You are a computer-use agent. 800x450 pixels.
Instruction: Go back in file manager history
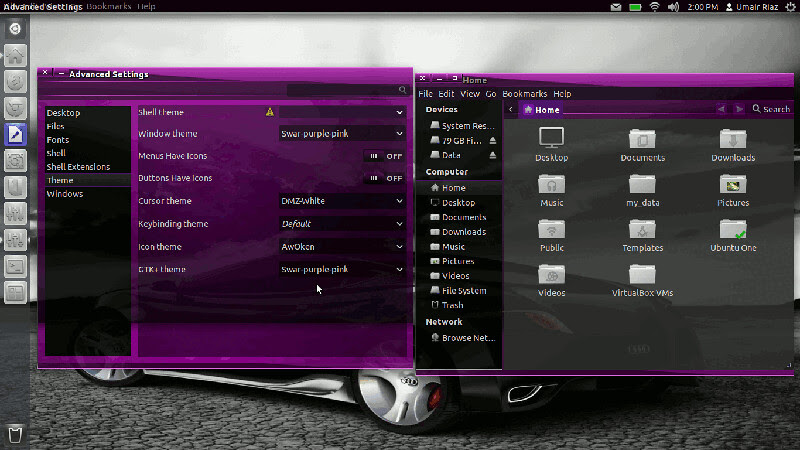(x=721, y=109)
